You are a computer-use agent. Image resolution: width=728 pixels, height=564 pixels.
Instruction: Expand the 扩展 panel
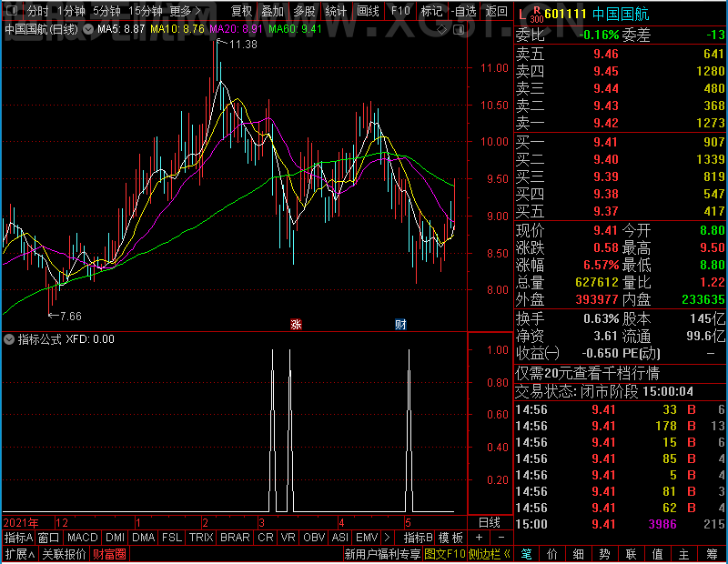point(19,554)
